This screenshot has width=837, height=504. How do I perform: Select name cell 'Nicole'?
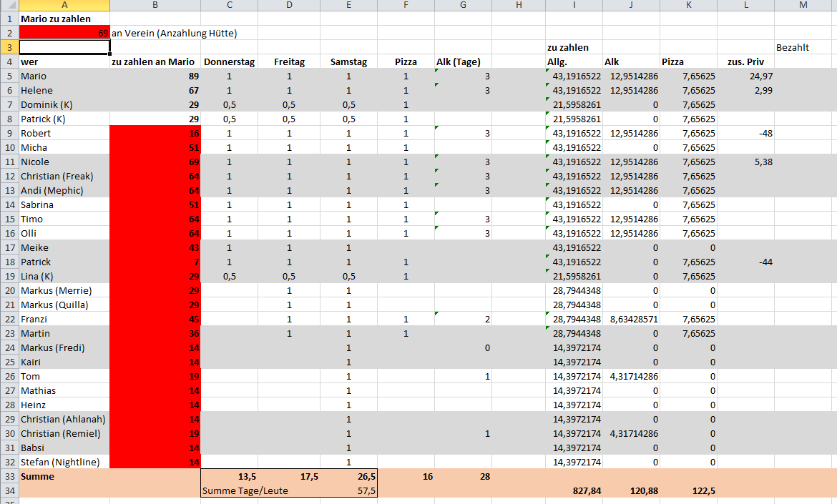coord(64,162)
